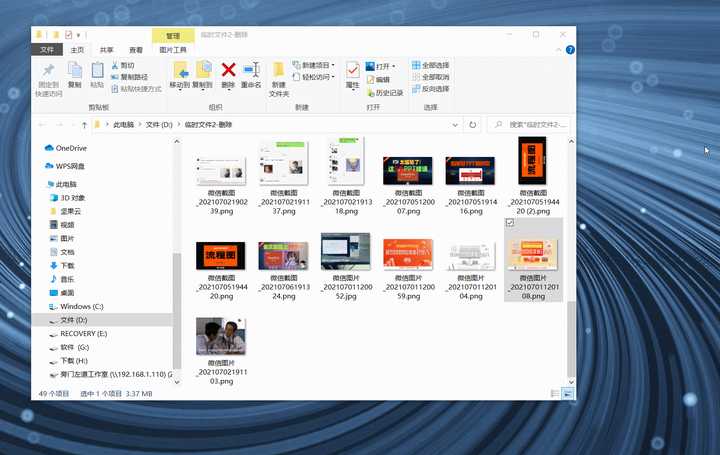Viewport: 720px width, 455px height.
Task: Open Help with the question mark icon
Action: pyautogui.click(x=570, y=50)
